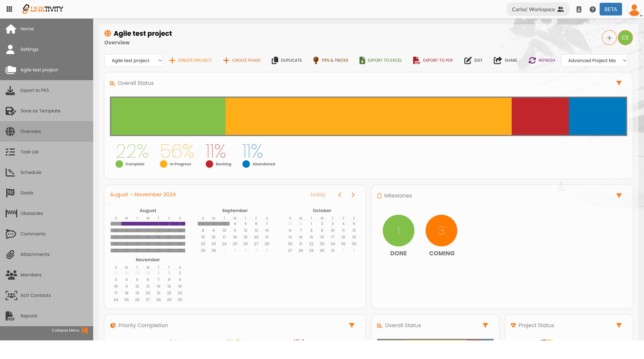Filter the lower Overall Status panel
This screenshot has width=644, height=359.
pos(485,325)
